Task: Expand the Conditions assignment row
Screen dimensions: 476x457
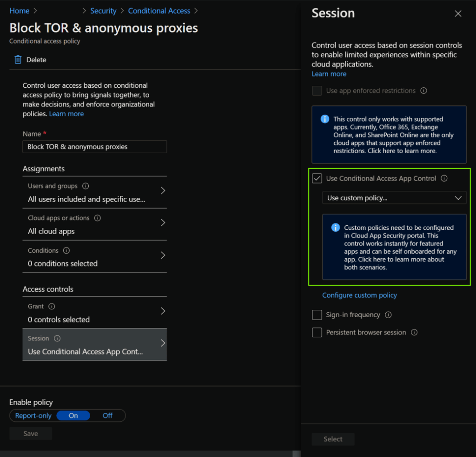Action: pos(163,255)
